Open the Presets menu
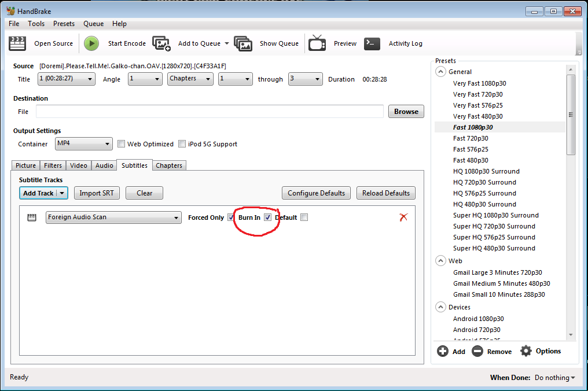The image size is (588, 391). [x=64, y=24]
